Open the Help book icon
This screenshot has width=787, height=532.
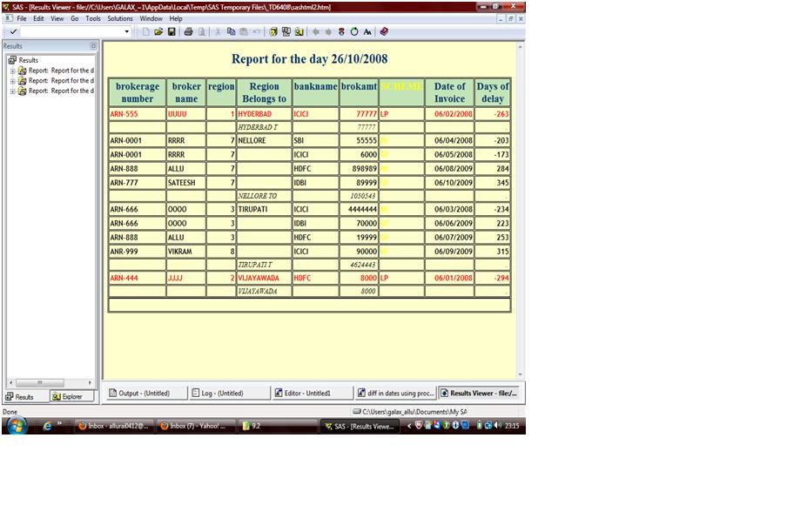[384, 31]
